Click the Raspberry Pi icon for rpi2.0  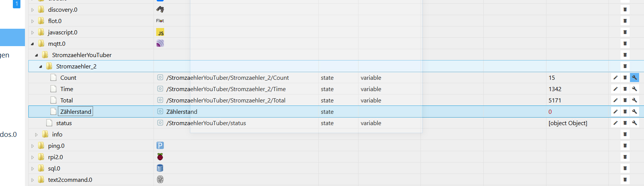(160, 157)
